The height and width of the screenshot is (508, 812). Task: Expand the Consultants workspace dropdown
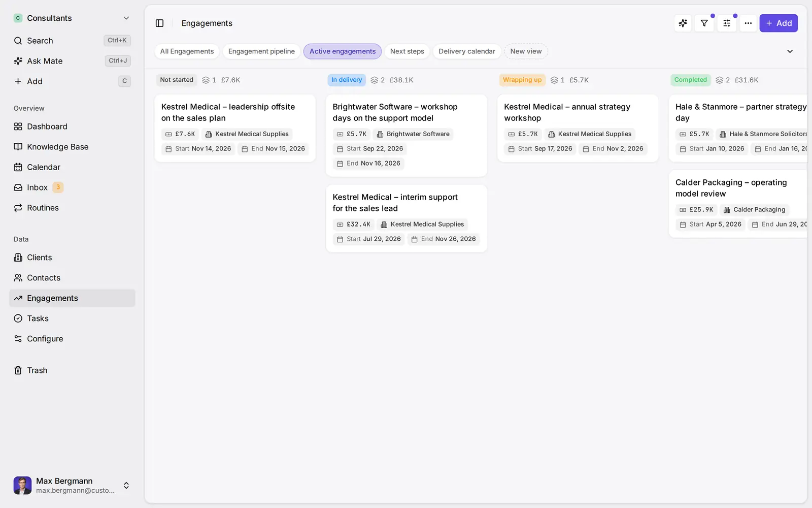126,18
